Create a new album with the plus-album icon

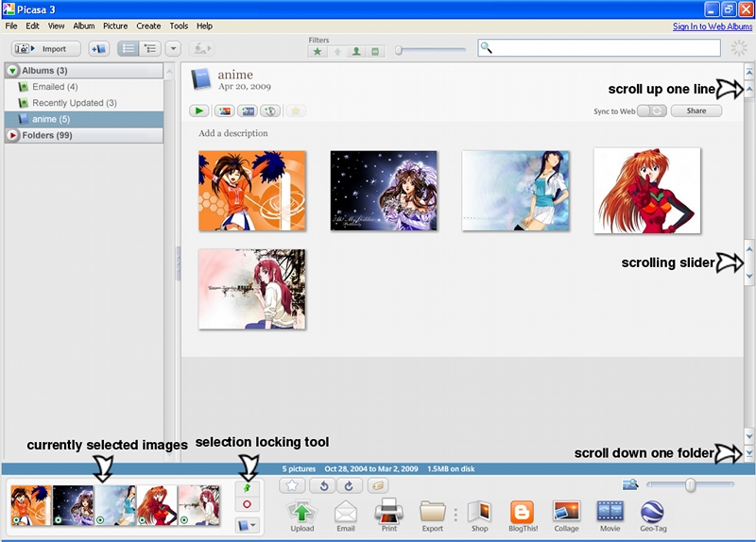(x=98, y=49)
